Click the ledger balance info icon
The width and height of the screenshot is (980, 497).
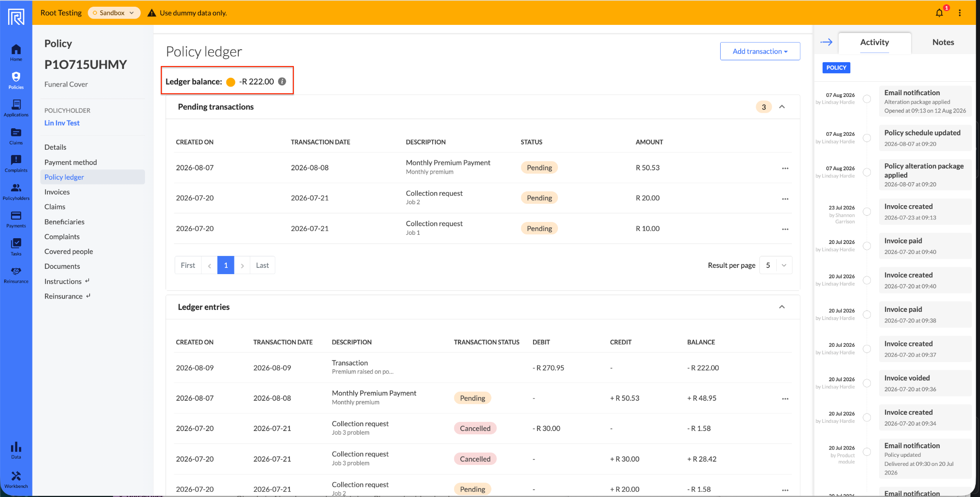(282, 81)
